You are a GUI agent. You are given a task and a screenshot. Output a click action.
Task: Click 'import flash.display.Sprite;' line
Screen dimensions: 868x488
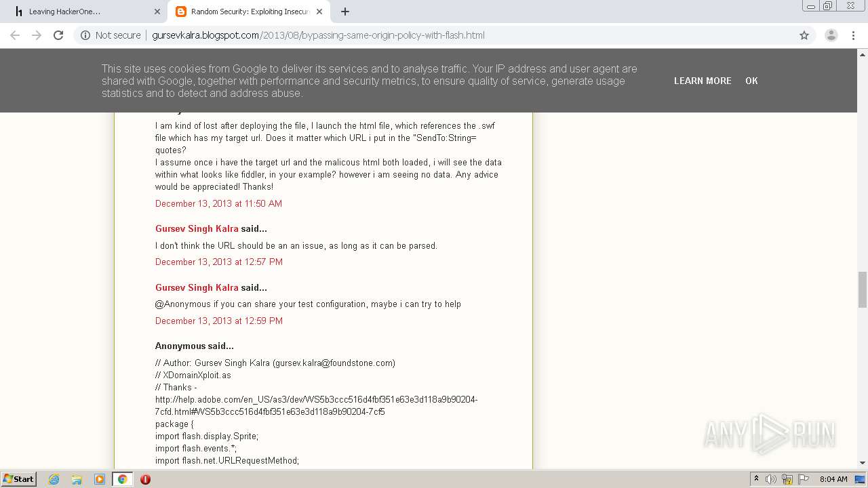(207, 436)
